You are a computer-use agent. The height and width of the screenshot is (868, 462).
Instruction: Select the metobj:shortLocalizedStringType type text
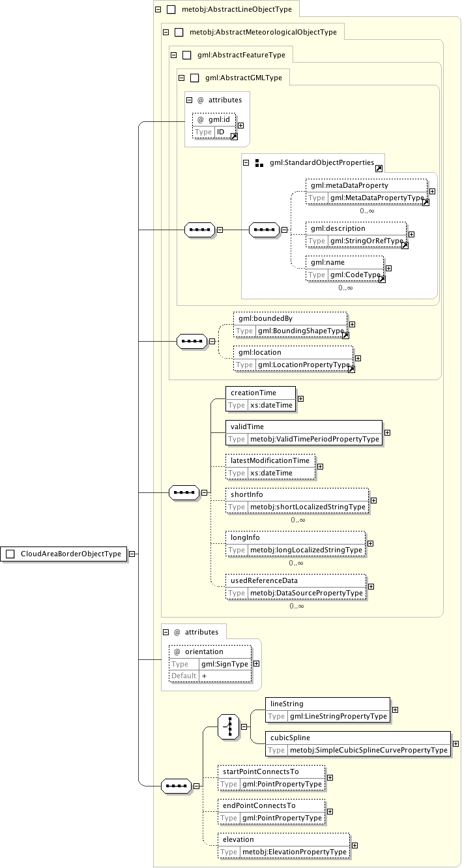308,507
